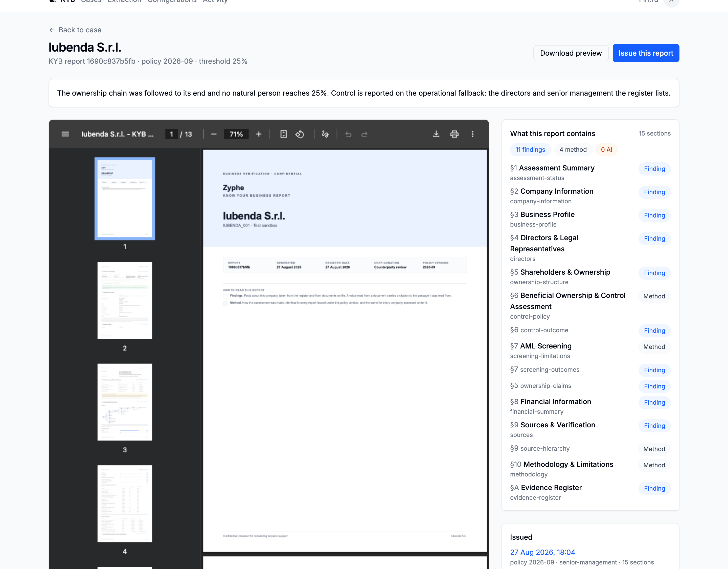
Task: Click the Method badge beside AML Screening
Action: pyautogui.click(x=654, y=347)
